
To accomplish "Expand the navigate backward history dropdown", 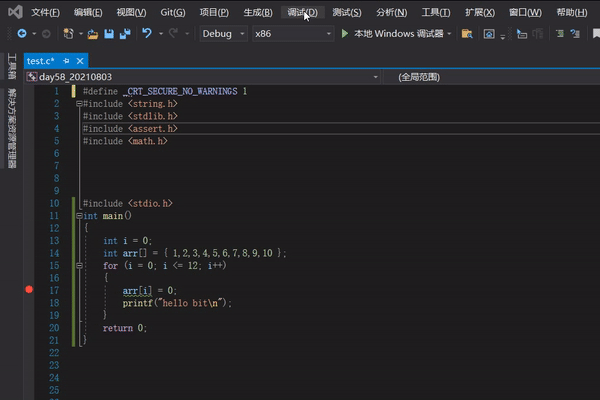I will pos(34,34).
